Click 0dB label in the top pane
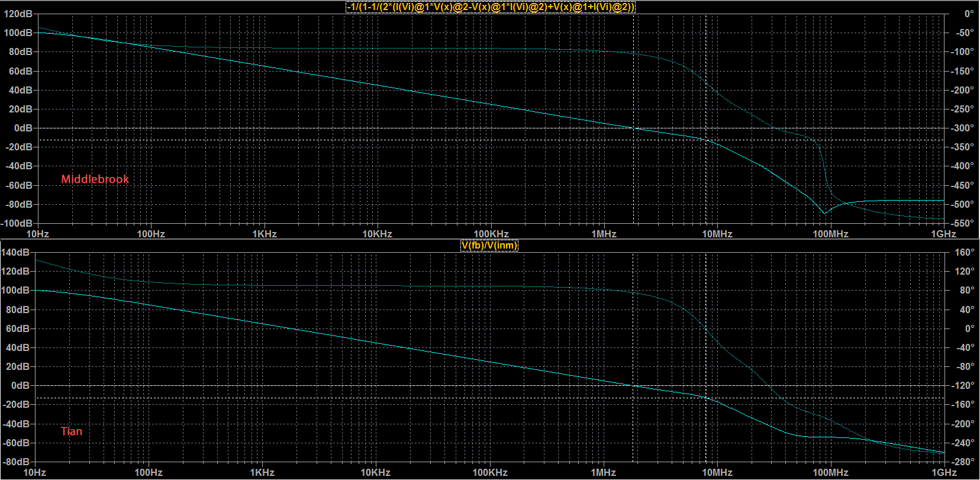Image resolution: width=980 pixels, height=480 pixels. [x=23, y=128]
